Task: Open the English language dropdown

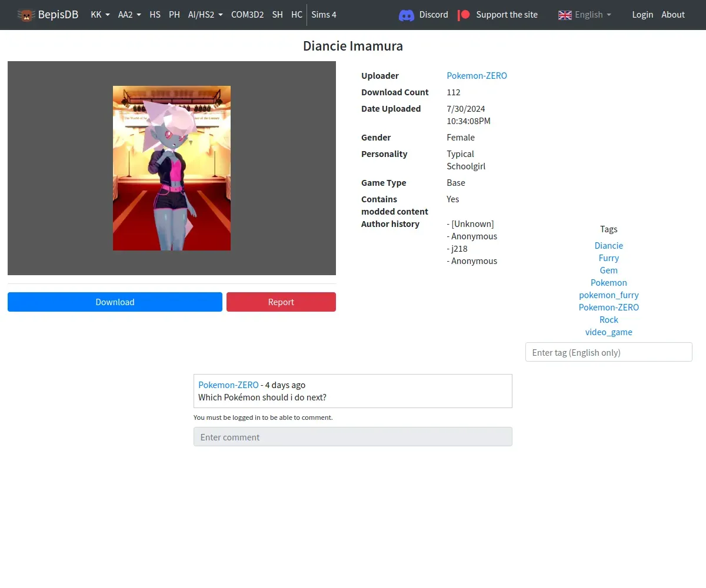Action: (x=593, y=15)
